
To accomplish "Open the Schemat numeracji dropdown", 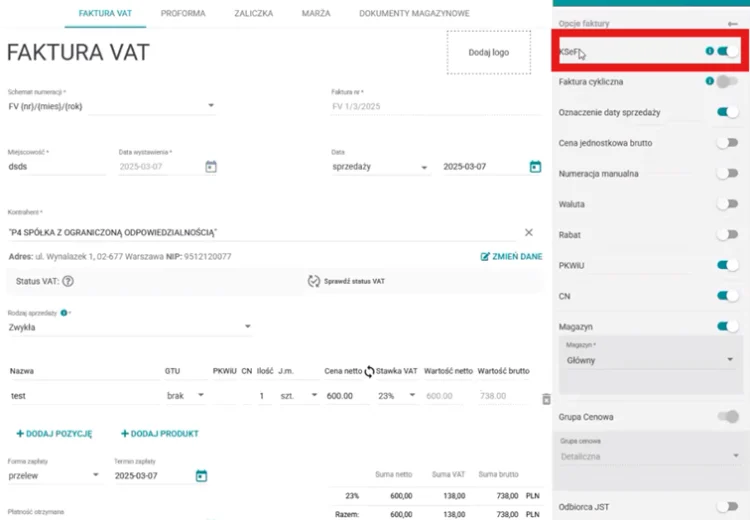I will pos(211,105).
